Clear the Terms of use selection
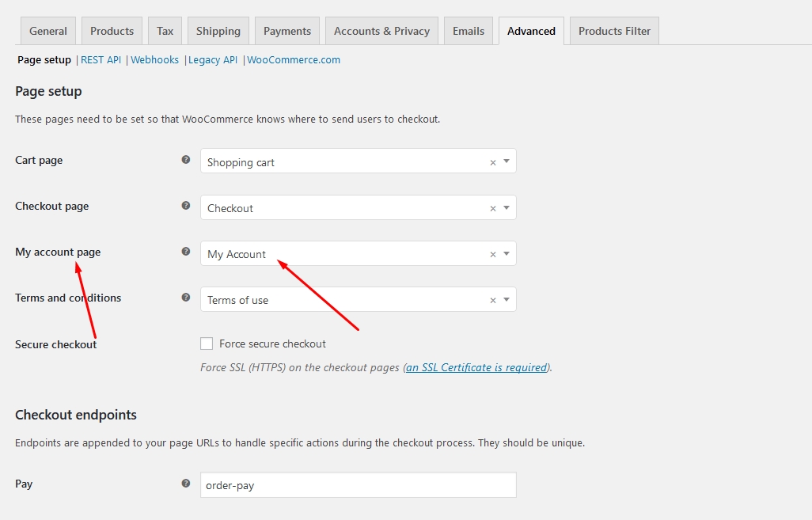812x520 pixels. (x=493, y=300)
